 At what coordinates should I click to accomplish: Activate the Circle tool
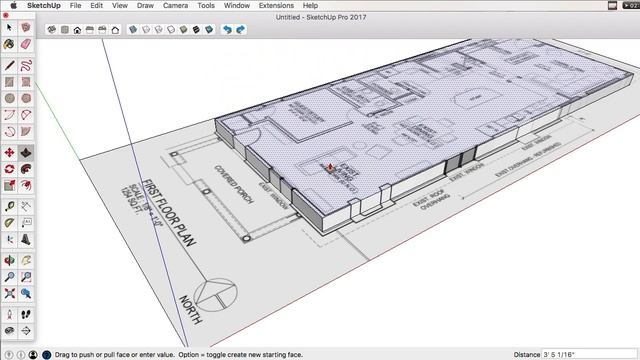click(9, 98)
